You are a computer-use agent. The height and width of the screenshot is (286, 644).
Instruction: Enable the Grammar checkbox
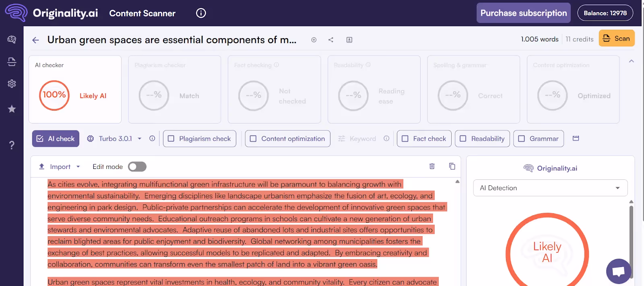(521, 138)
